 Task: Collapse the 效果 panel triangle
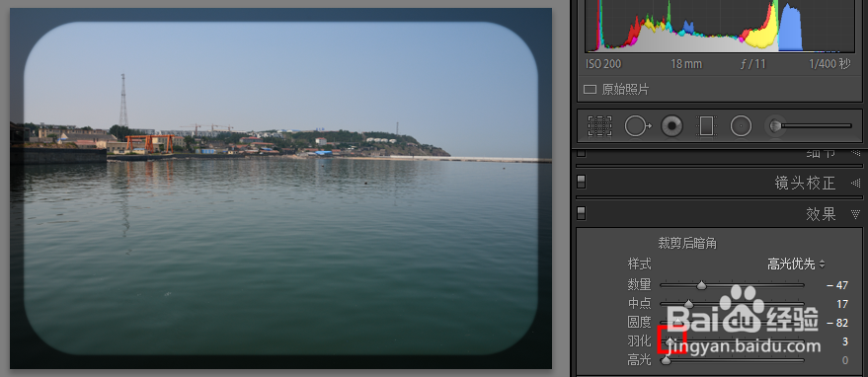[856, 214]
